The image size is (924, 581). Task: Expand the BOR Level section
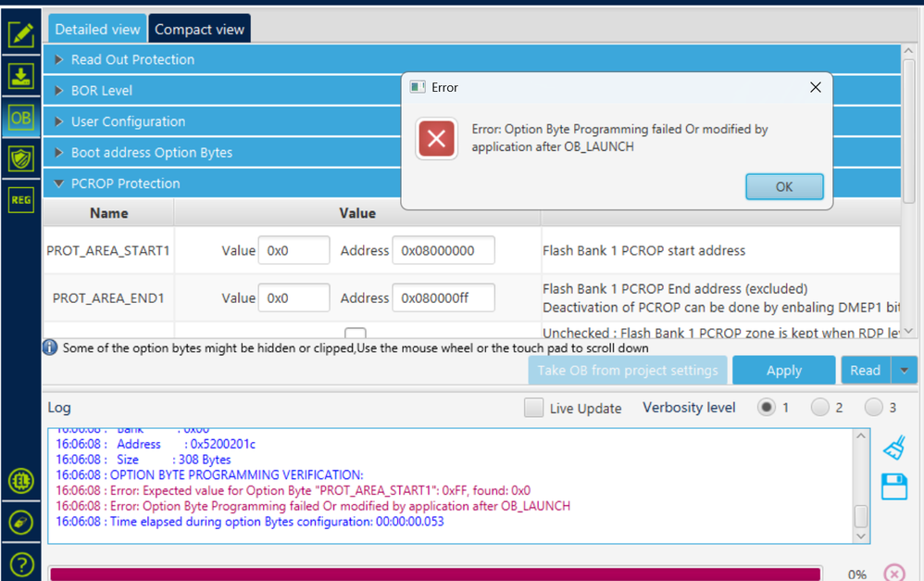point(222,91)
